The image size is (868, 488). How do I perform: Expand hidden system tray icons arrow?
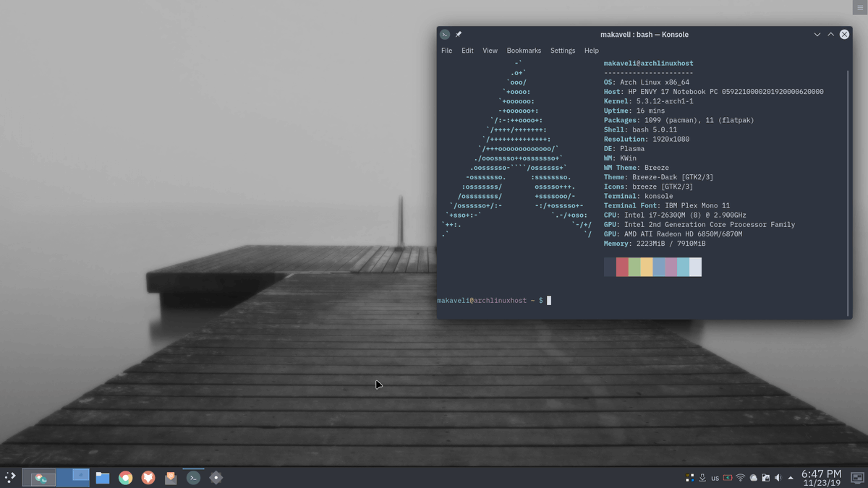click(x=791, y=478)
